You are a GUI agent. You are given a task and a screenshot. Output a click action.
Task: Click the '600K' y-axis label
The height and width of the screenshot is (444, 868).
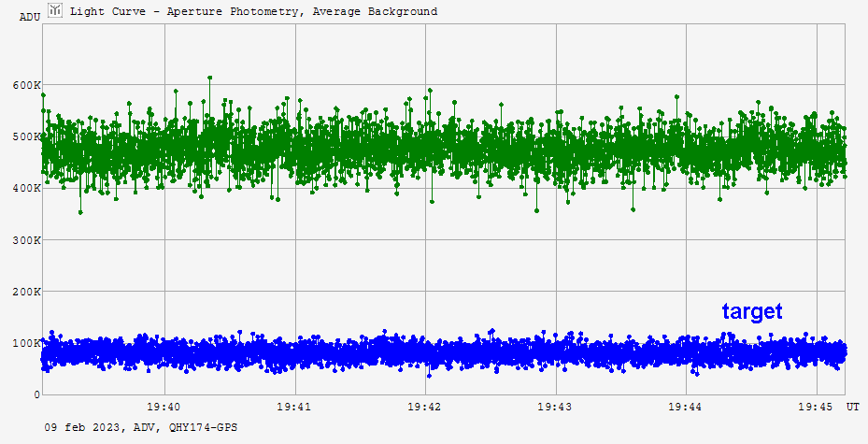(x=26, y=85)
